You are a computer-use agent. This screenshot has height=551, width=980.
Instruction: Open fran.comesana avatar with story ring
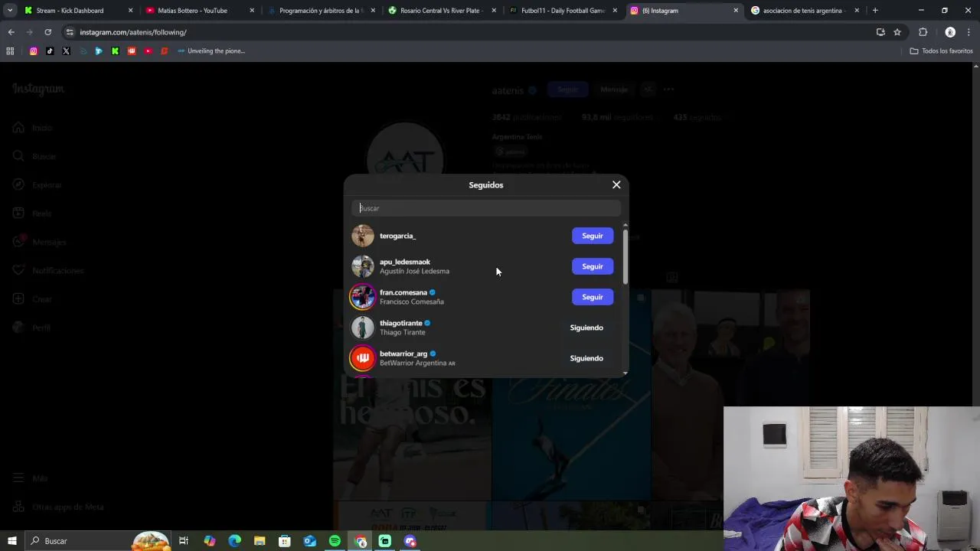click(363, 297)
